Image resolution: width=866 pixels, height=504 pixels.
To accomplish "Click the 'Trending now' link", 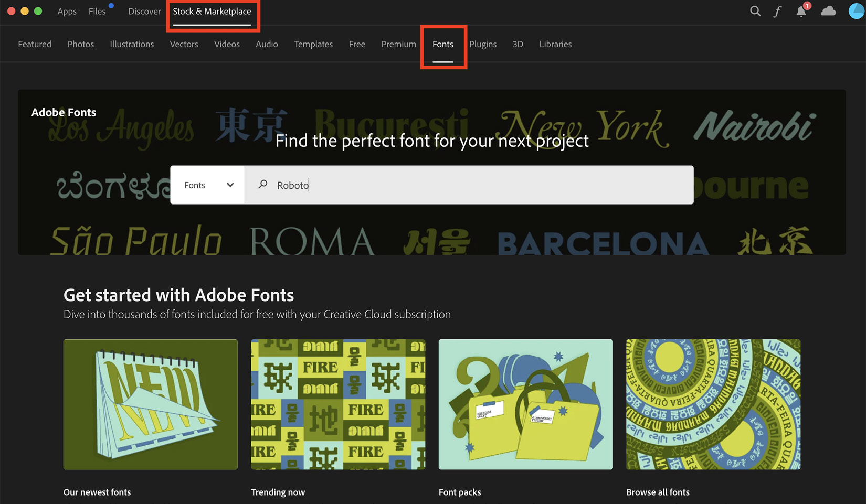I will (x=278, y=492).
